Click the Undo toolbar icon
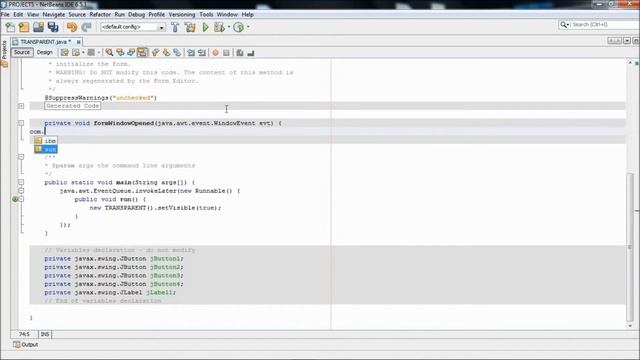Image resolution: width=640 pixels, height=360 pixels. 72,27
